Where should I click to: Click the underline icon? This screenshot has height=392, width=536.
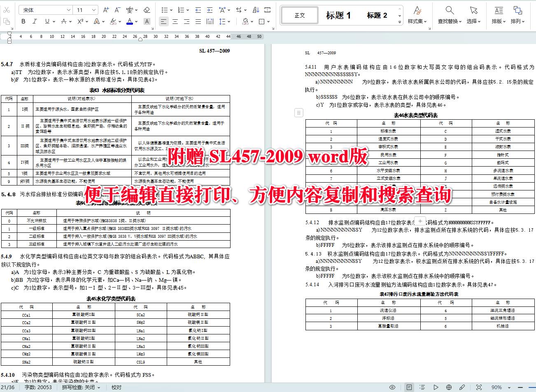[x=47, y=22]
